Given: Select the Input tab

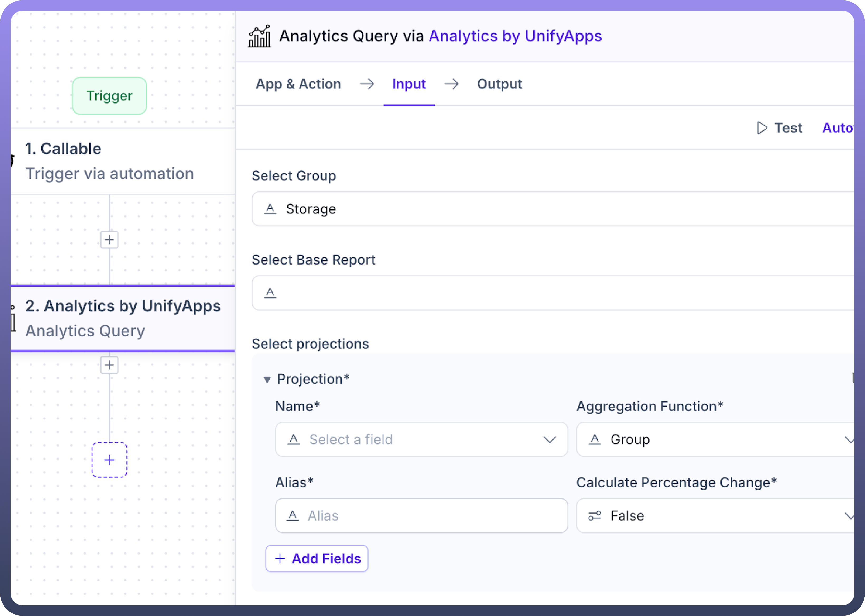Looking at the screenshot, I should tap(409, 84).
